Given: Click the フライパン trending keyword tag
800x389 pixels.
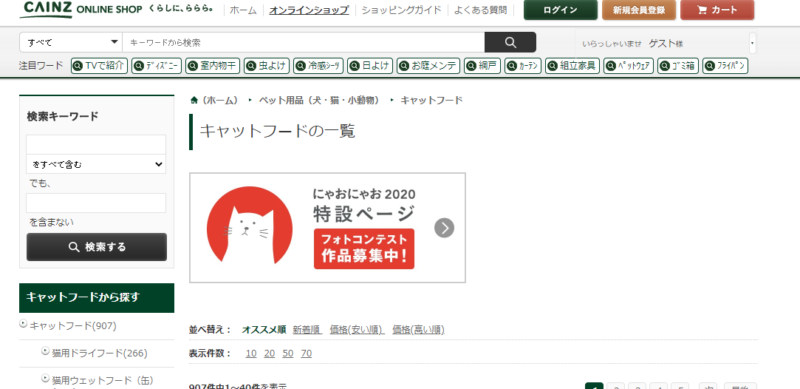Looking at the screenshot, I should (726, 66).
